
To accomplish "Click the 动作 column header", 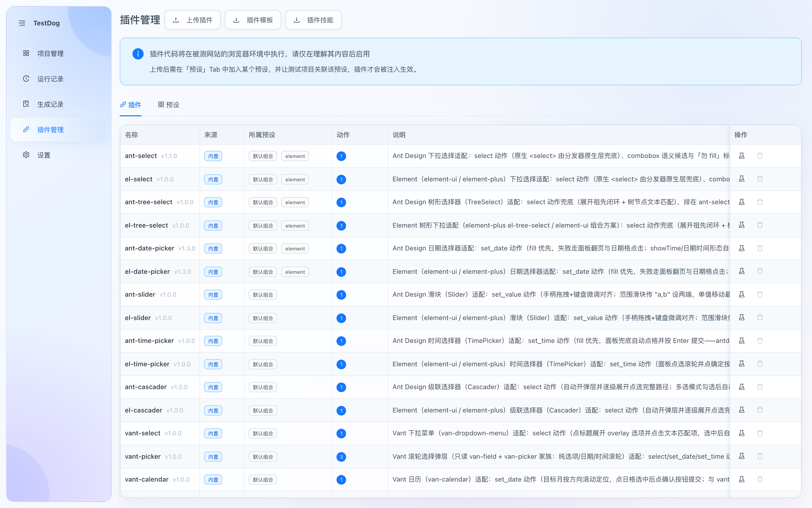I will (343, 135).
